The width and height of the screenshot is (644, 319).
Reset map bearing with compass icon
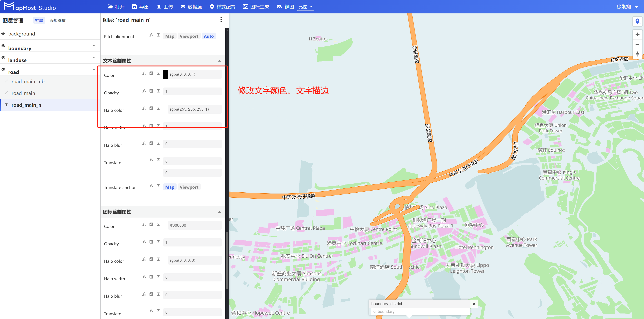pyautogui.click(x=637, y=54)
